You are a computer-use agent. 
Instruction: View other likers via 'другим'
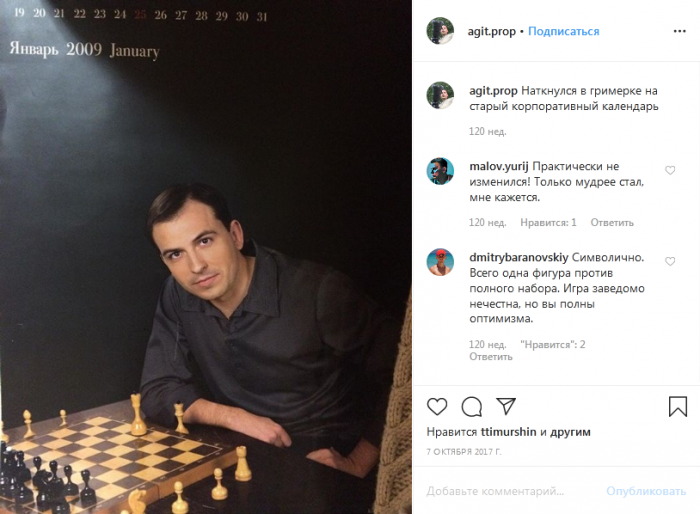(x=570, y=432)
